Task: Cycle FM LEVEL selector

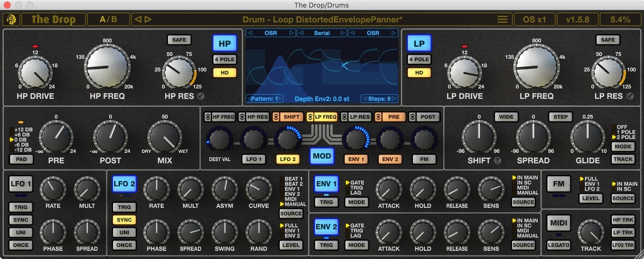Action: [591, 198]
